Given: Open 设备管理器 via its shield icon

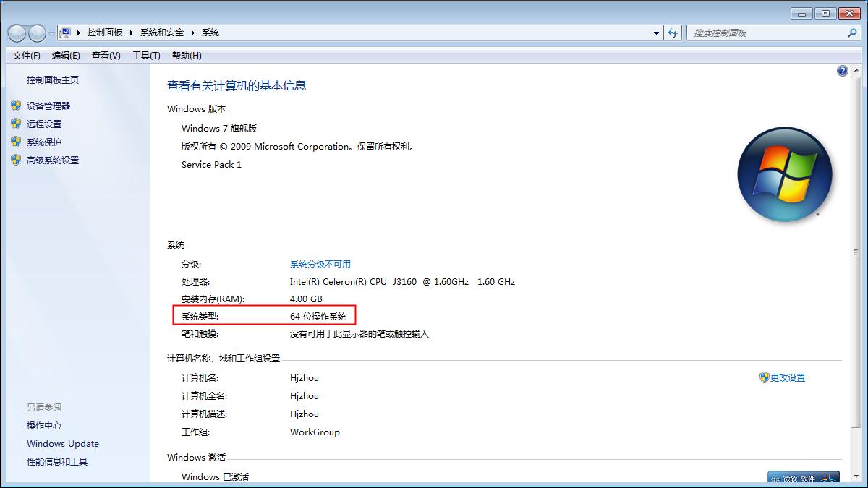Looking at the screenshot, I should pos(17,106).
